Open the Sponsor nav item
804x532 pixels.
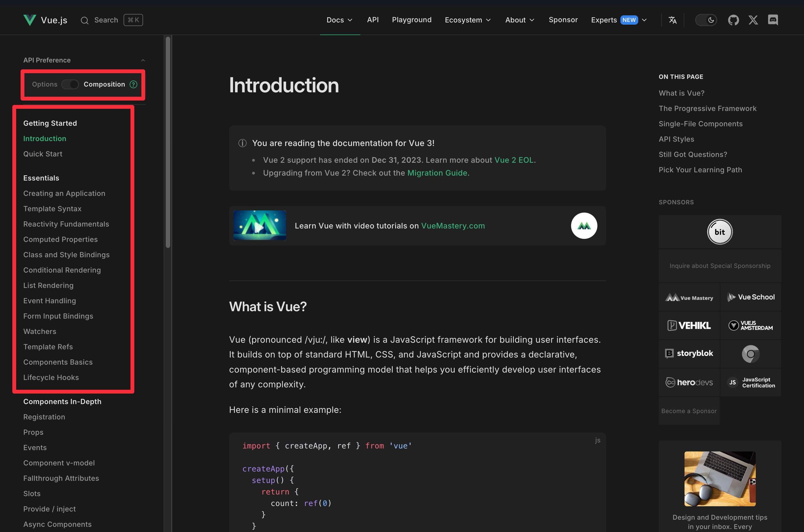[563, 20]
